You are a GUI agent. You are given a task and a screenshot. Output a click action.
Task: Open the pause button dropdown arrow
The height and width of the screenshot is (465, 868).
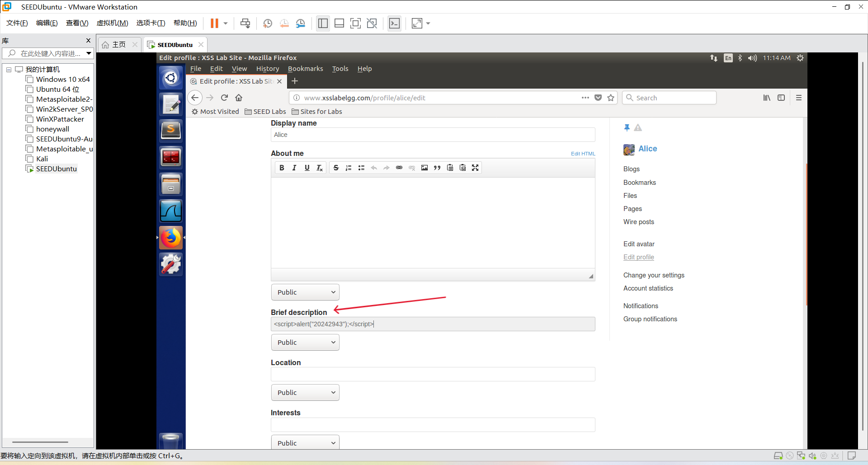(225, 23)
